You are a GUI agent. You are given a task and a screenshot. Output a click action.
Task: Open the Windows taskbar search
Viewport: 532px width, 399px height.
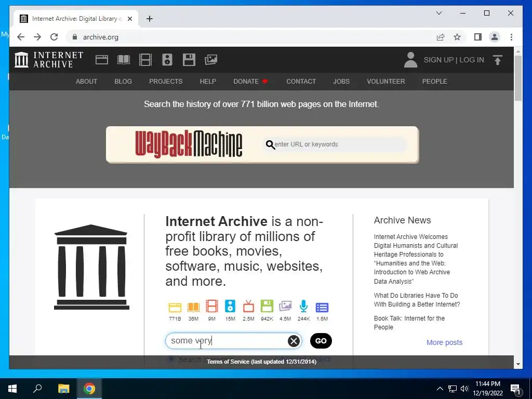tap(37, 389)
